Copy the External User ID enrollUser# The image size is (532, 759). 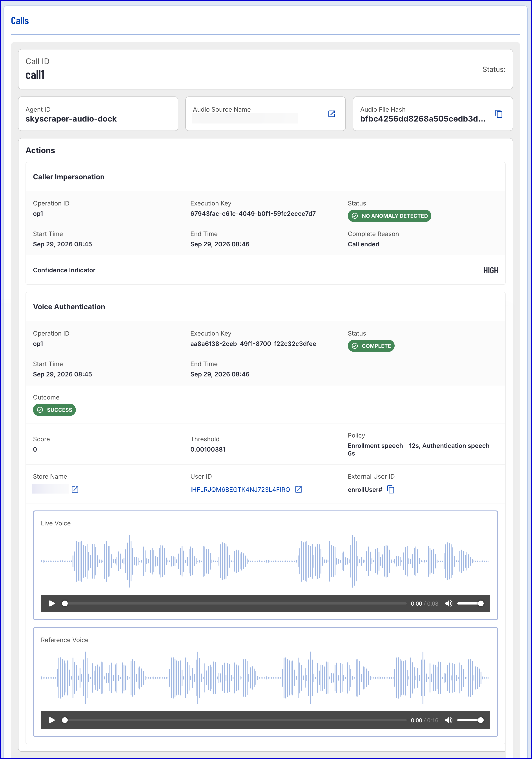tap(391, 489)
